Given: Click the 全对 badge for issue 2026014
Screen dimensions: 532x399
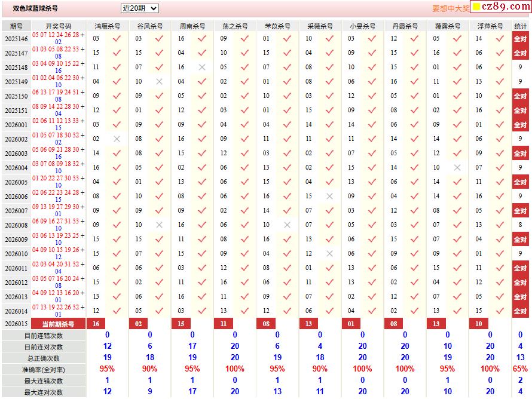Looking at the screenshot, I should [x=520, y=311].
